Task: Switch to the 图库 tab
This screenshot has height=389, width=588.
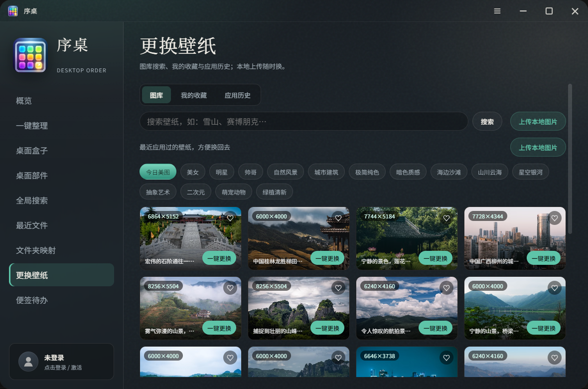Action: tap(156, 95)
